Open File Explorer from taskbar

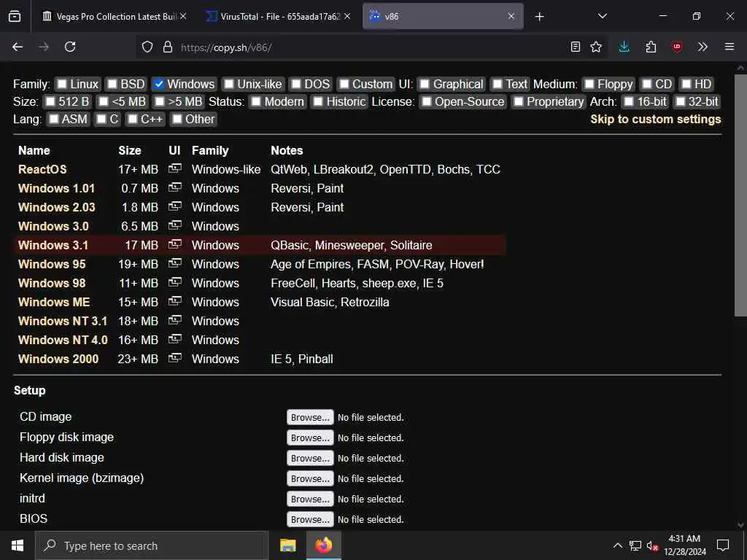287,545
